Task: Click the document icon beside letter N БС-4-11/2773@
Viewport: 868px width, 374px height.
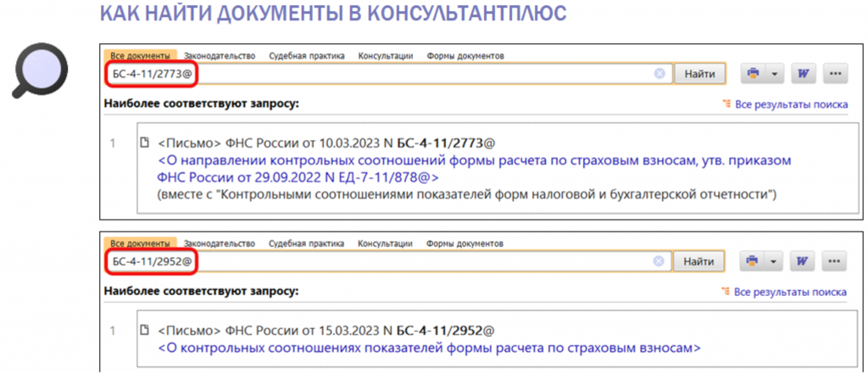Action: point(146,143)
